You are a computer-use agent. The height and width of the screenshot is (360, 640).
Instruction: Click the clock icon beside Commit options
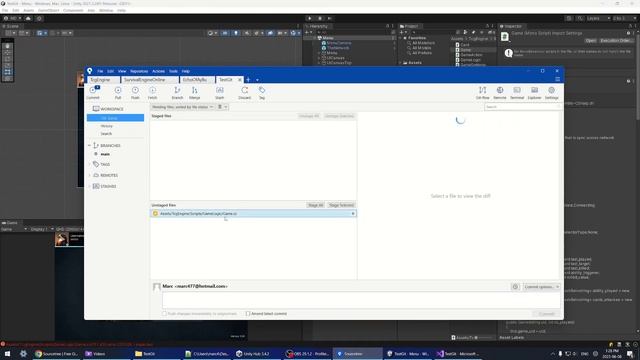point(515,287)
